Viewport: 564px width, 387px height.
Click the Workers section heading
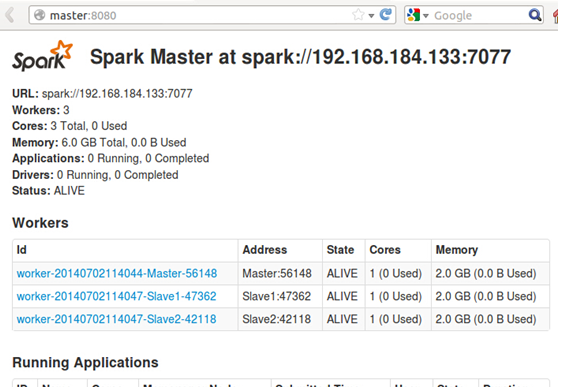pyautogui.click(x=40, y=223)
